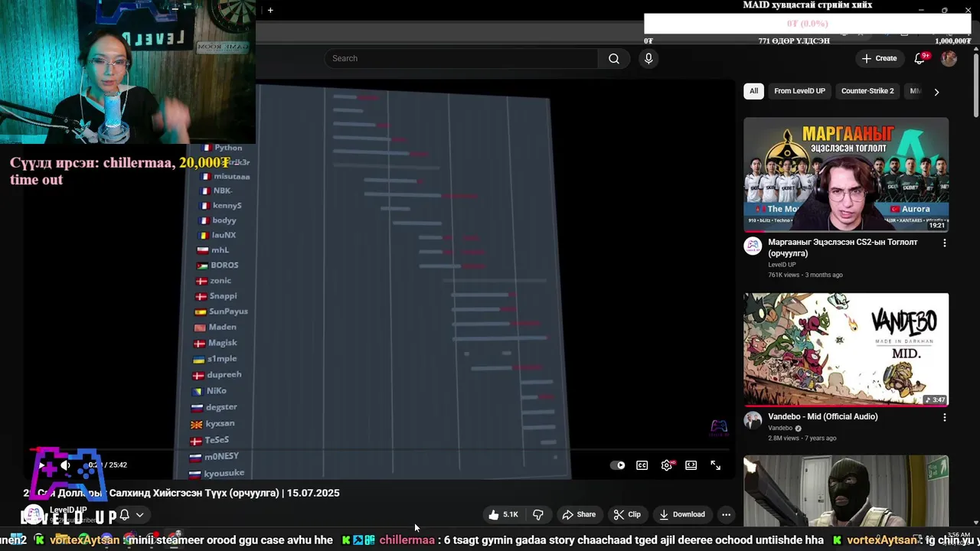The width and height of the screenshot is (980, 551).
Task: Click the NiKo name in the video
Action: pos(216,391)
